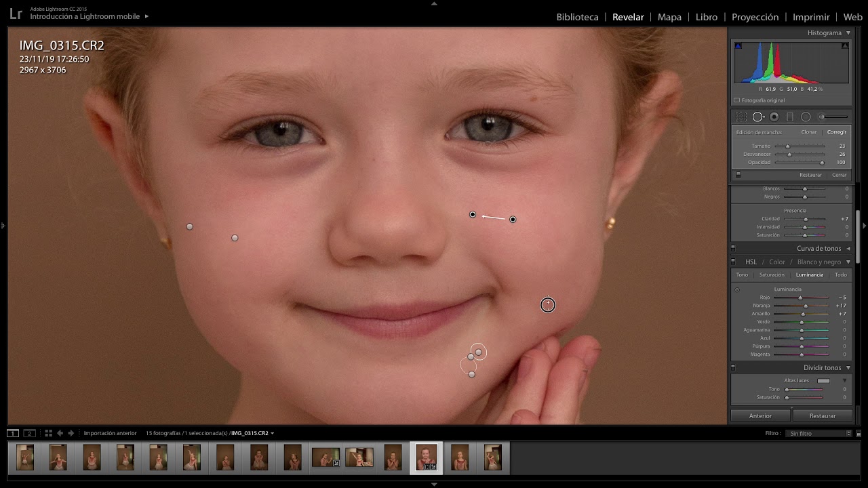Switch panel to Color mode
The height and width of the screenshot is (488, 868).
coord(777,262)
